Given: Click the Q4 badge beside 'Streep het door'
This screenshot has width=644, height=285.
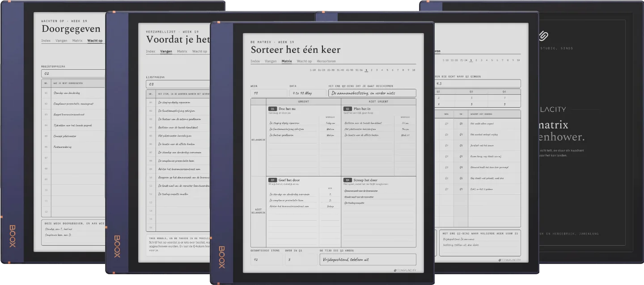Looking at the screenshot, I should click(x=347, y=180).
